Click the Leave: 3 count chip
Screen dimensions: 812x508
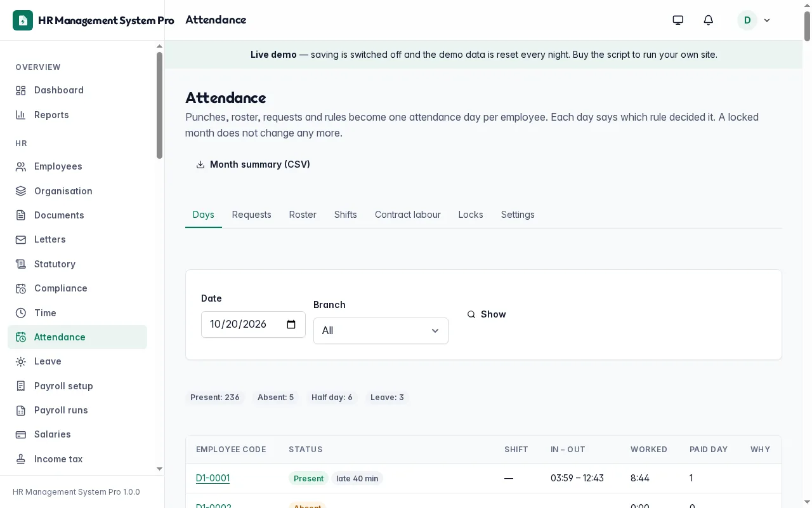click(387, 398)
